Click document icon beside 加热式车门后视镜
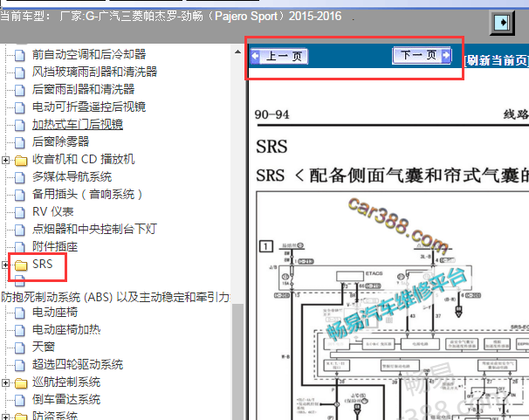 tap(20, 125)
